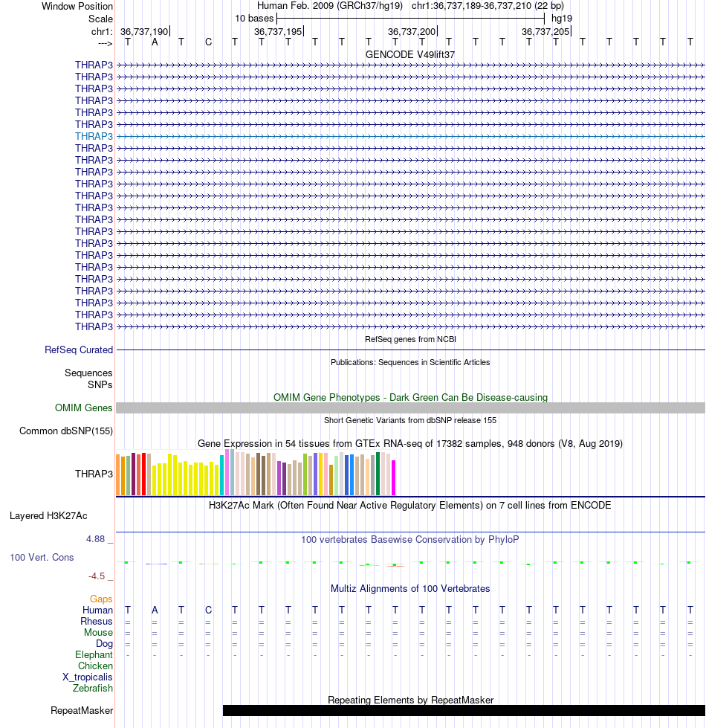Click the '--->' sequence direction arrow label
Image resolution: width=706 pixels, height=728 pixels.
pyautogui.click(x=106, y=44)
